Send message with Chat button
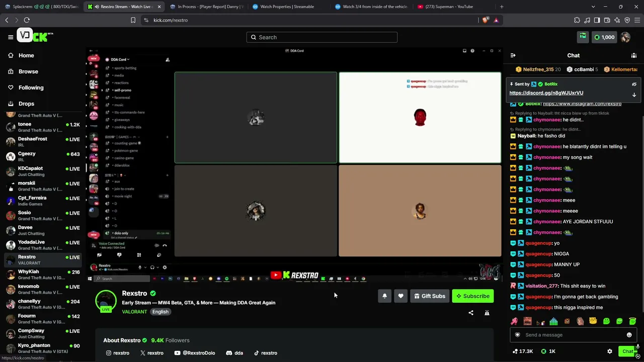The image size is (644, 362). (x=628, y=351)
